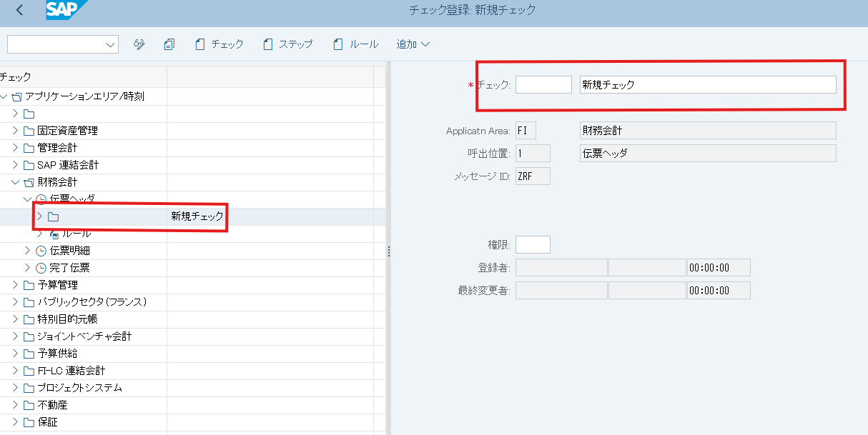Collapse the 財務会計 folder node

[x=16, y=182]
